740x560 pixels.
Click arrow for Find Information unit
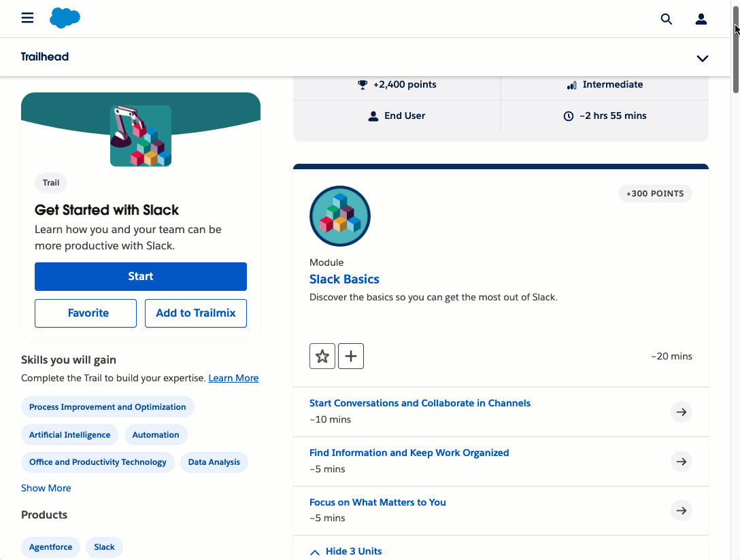681,461
